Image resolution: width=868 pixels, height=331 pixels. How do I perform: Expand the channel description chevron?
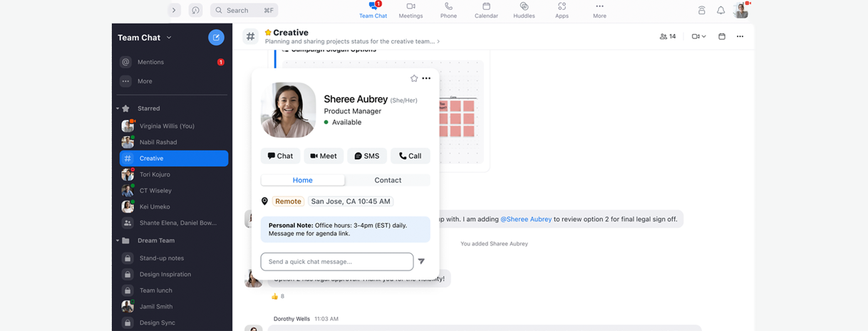pos(438,42)
